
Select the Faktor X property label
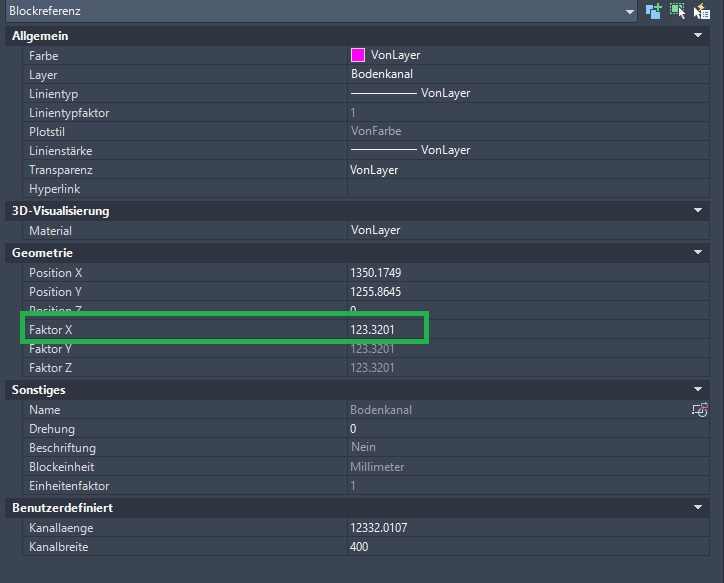tap(50, 330)
